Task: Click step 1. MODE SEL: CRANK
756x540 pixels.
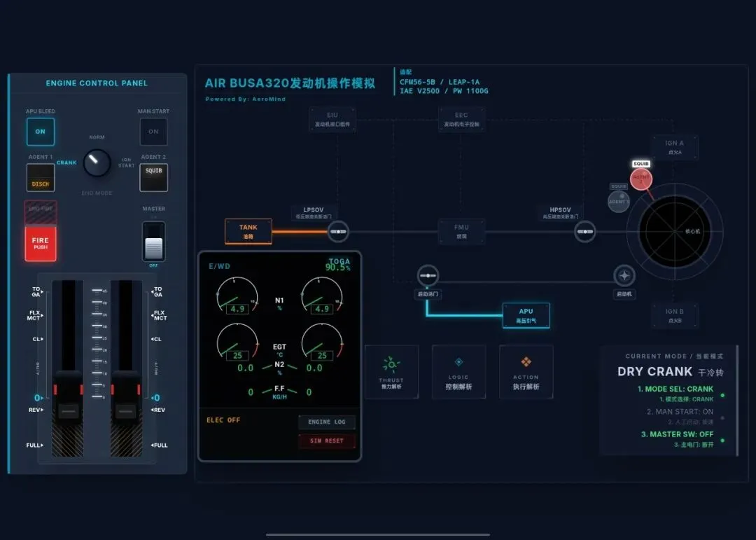Action: [x=675, y=389]
